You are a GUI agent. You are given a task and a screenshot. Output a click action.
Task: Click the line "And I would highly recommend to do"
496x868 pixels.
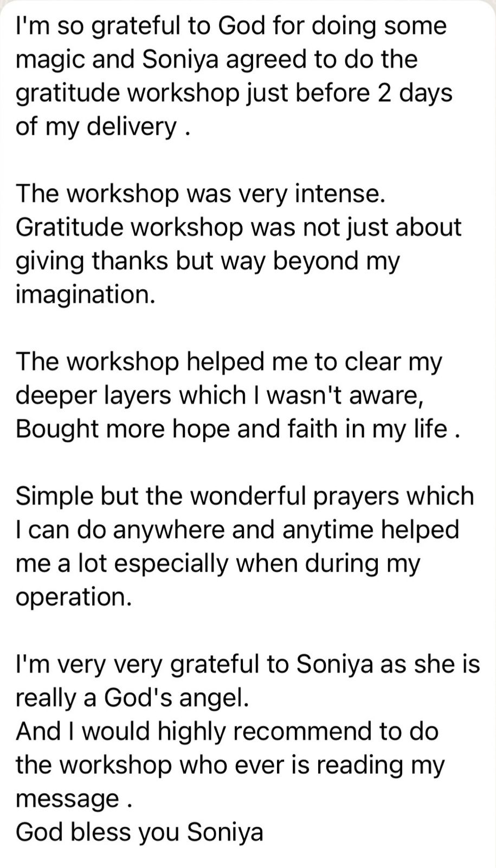pos(227,732)
